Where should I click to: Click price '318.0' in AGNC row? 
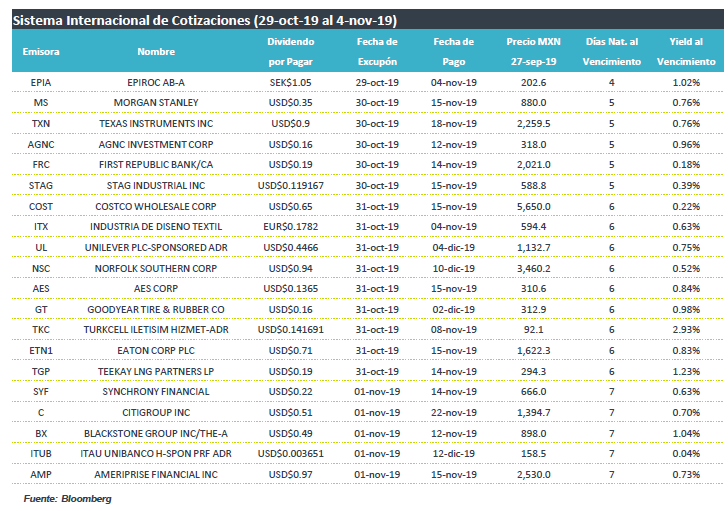pos(533,144)
